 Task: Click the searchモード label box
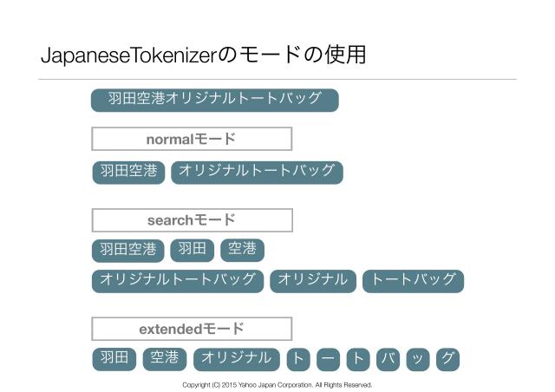(192, 220)
